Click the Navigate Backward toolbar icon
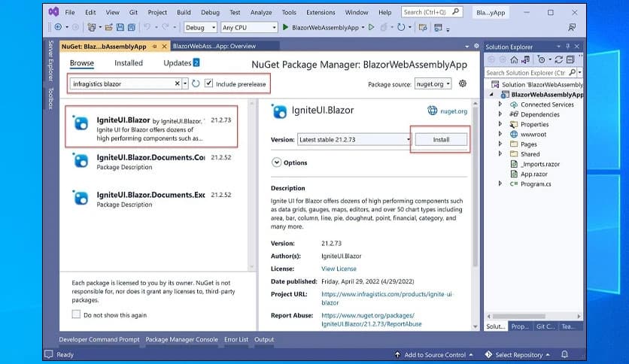Image resolution: width=629 pixels, height=364 pixels. 58,27
